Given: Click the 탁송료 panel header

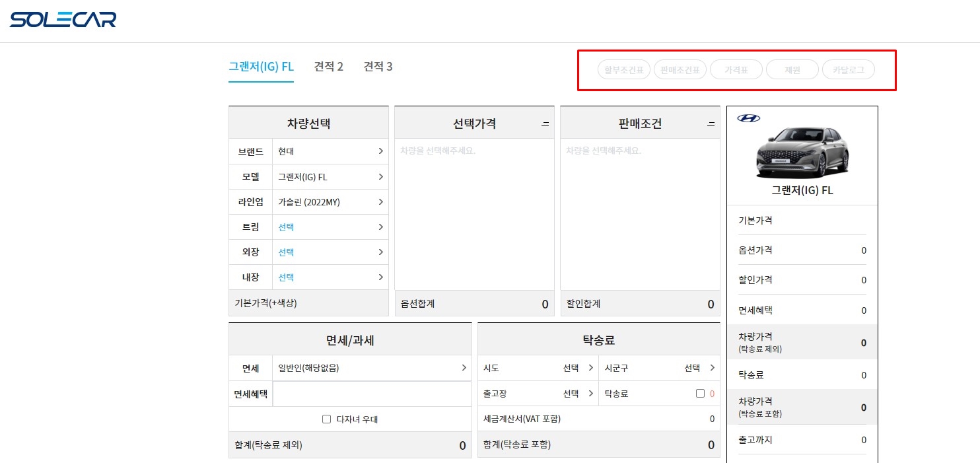Looking at the screenshot, I should 599,339.
